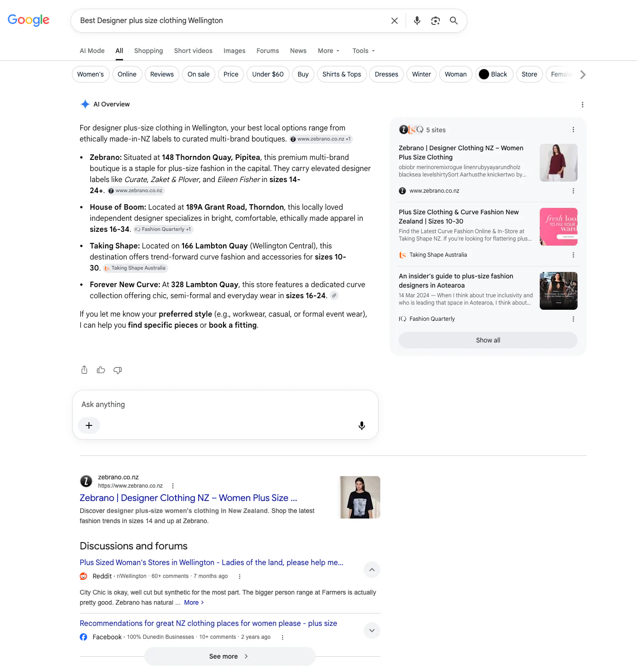Apply the Online filter chip

127,74
